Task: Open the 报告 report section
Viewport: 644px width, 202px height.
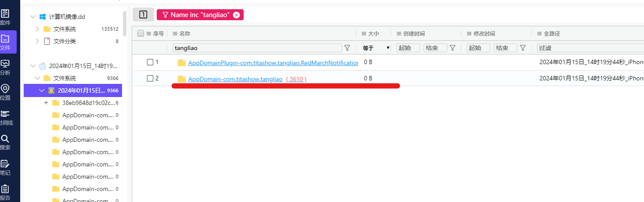Action: click(x=5, y=192)
